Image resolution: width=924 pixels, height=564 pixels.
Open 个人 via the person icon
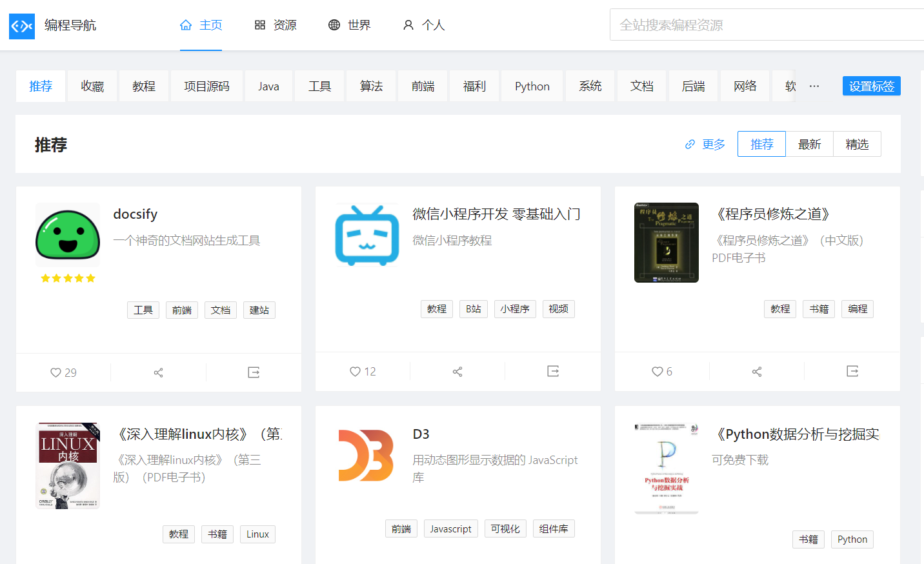408,25
